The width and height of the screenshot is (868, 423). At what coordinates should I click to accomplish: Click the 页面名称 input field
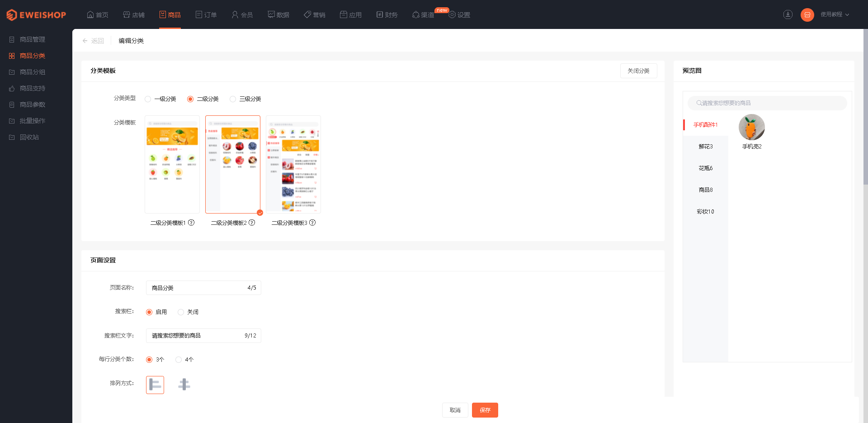pyautogui.click(x=203, y=288)
